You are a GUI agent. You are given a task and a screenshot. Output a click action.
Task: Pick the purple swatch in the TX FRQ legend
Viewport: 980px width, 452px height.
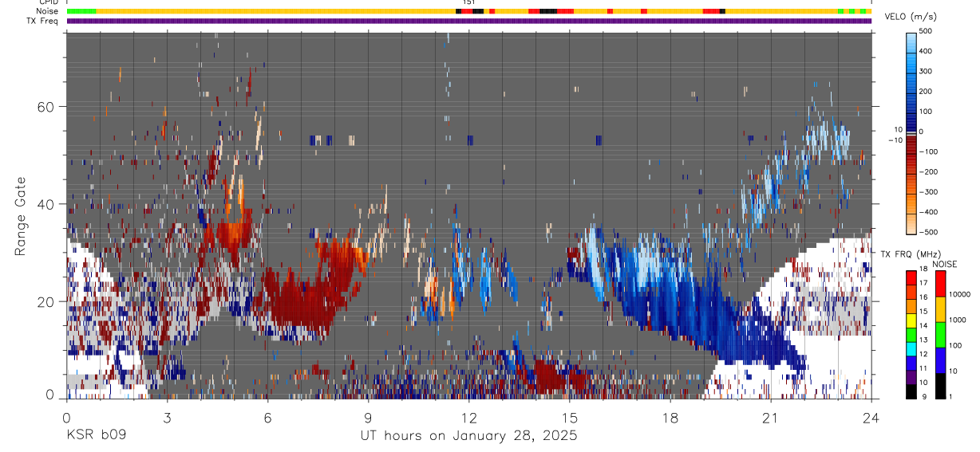tap(911, 376)
